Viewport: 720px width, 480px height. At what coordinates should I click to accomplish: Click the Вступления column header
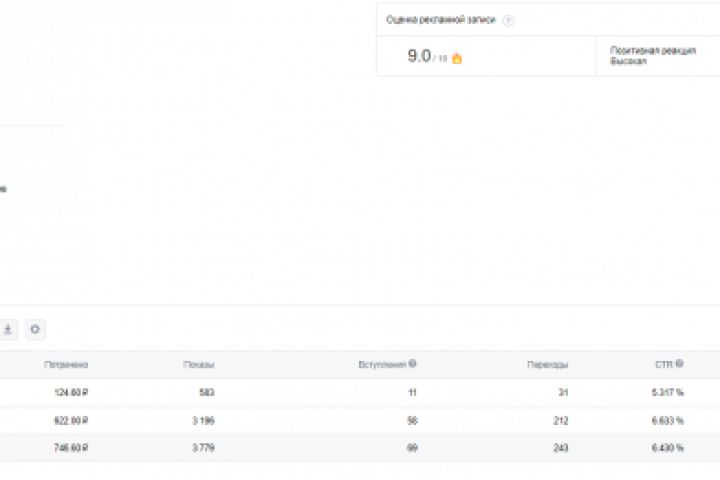tap(382, 365)
